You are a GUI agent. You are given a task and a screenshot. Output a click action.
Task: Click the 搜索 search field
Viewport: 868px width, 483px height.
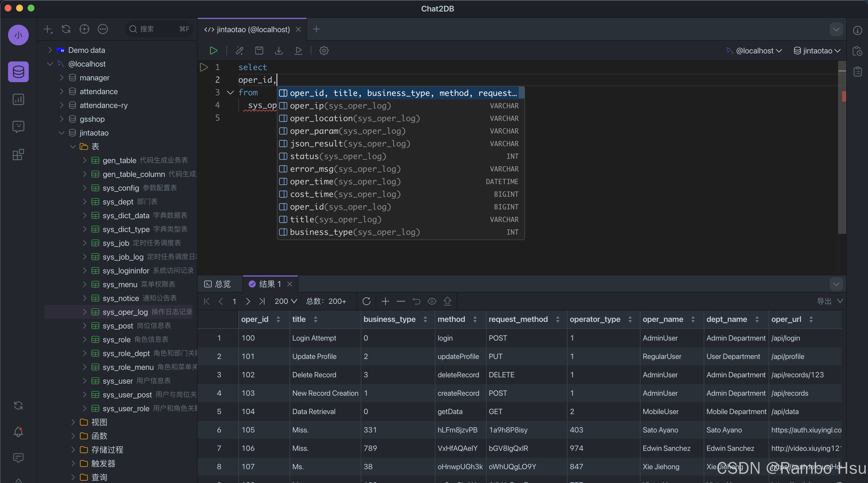(x=160, y=29)
